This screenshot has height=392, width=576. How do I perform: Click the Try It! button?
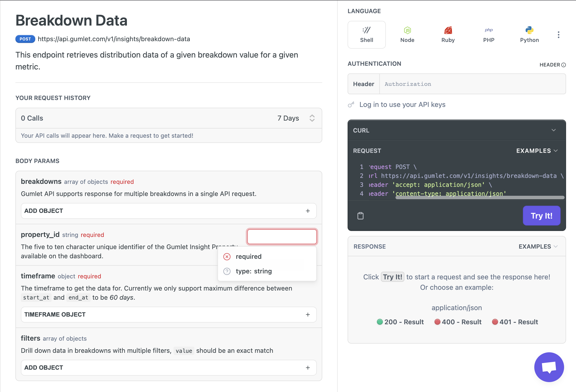point(541,216)
